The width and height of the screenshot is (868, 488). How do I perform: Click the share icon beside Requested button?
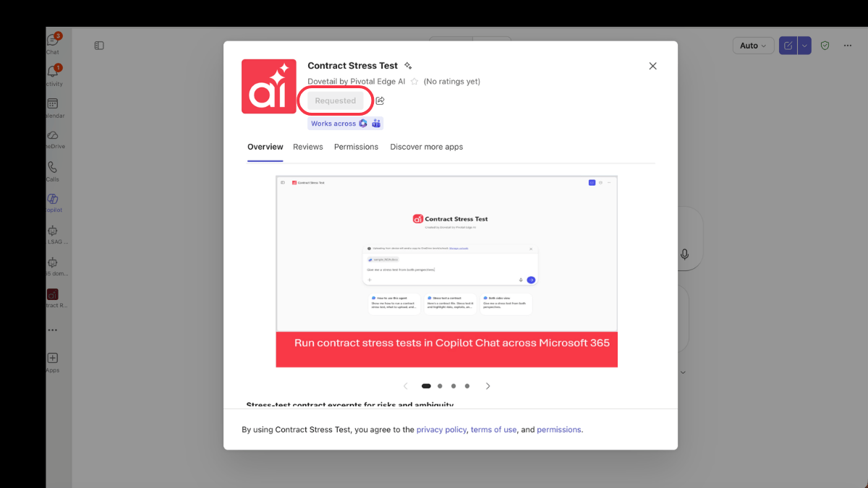[x=380, y=101]
